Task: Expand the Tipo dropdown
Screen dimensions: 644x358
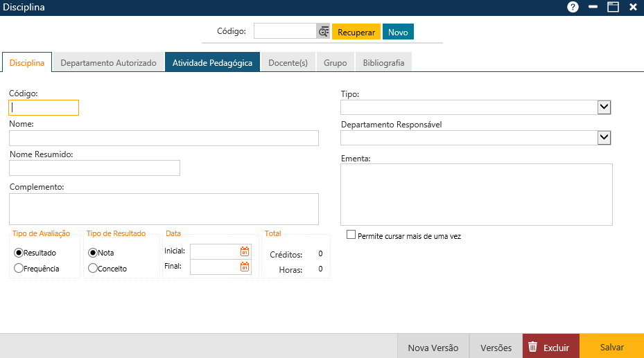Action: coord(604,107)
